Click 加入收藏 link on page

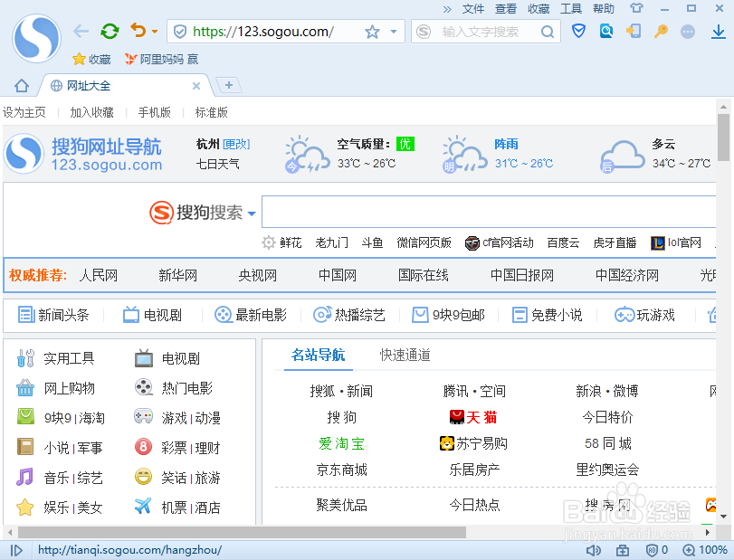[91, 112]
